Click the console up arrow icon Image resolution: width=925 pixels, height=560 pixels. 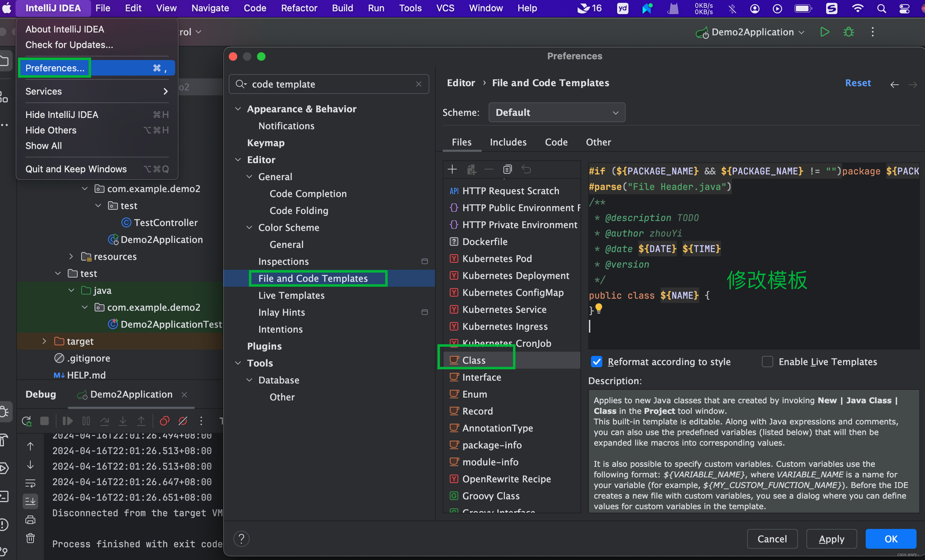click(30, 446)
